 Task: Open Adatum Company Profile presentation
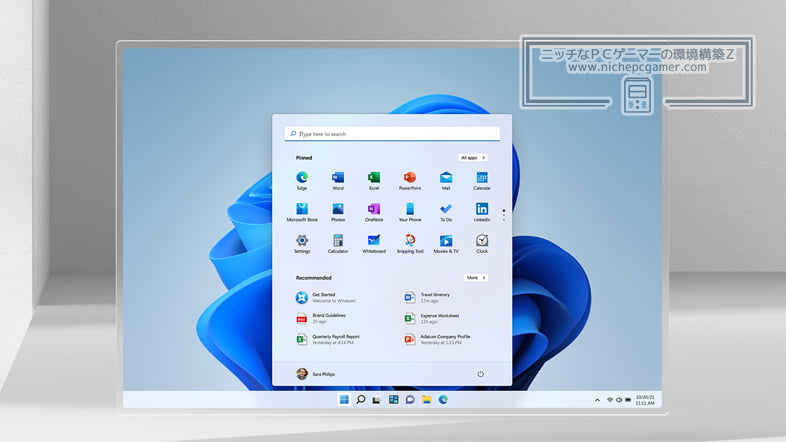[437, 339]
